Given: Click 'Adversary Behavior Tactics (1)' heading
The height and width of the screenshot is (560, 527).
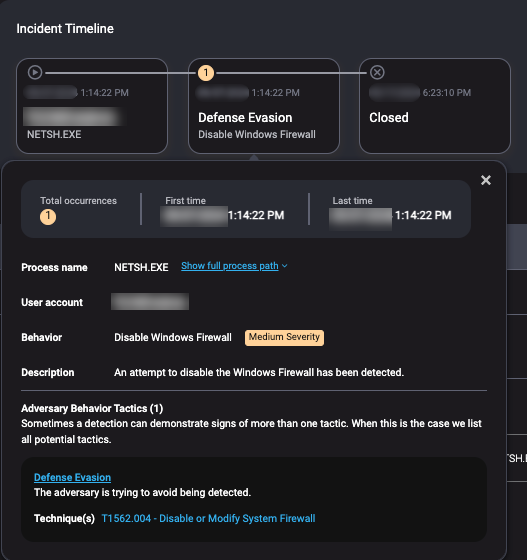Looking at the screenshot, I should click(92, 408).
